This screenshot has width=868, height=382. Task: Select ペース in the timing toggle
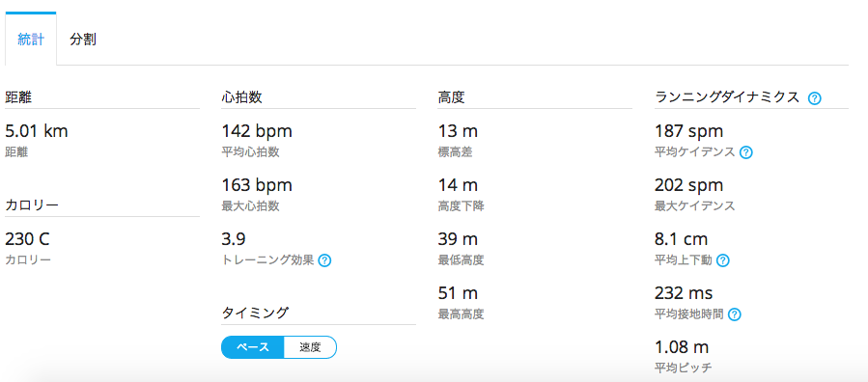click(252, 347)
